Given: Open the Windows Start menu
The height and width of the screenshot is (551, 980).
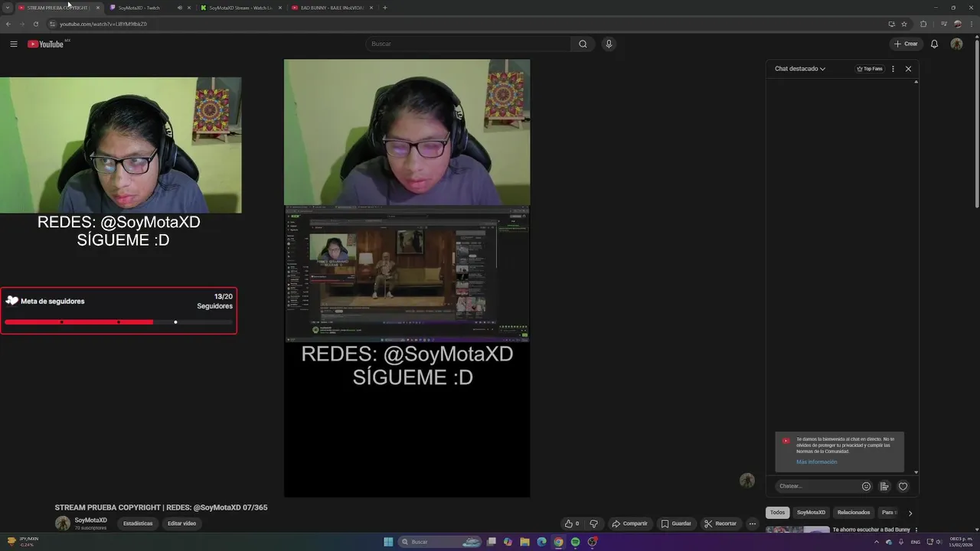Looking at the screenshot, I should click(388, 542).
